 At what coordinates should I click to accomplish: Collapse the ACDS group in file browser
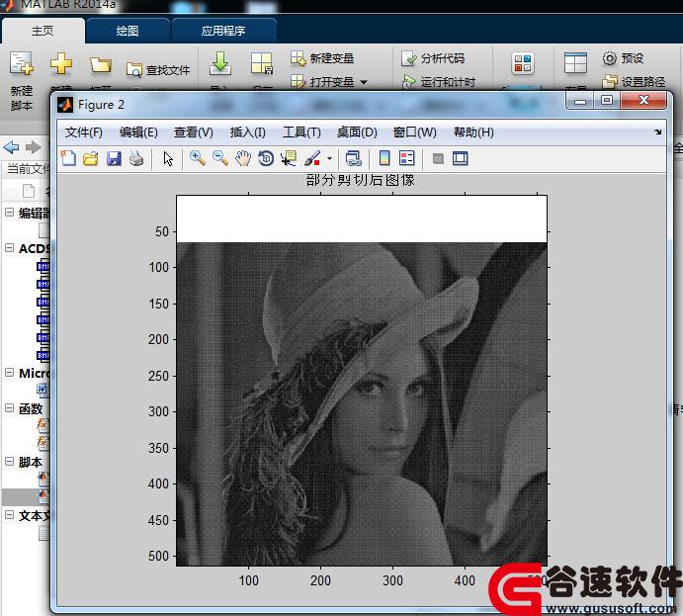(x=9, y=248)
